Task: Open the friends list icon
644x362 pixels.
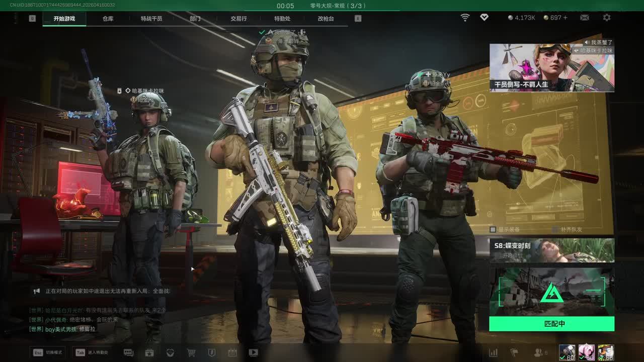Action: (x=538, y=352)
